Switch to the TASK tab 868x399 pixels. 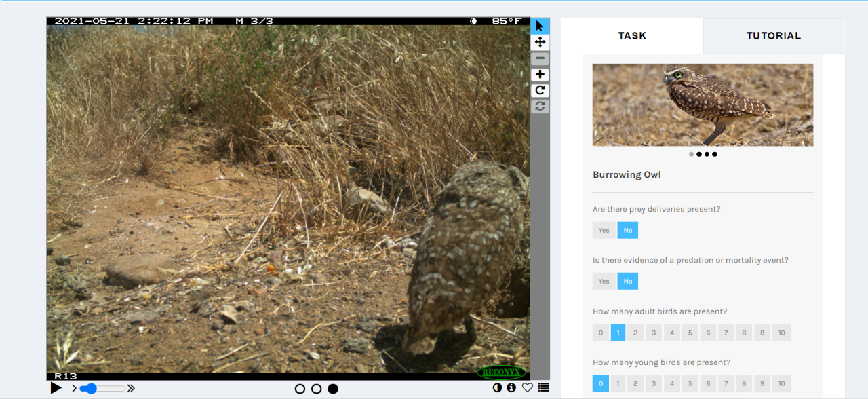tap(632, 36)
